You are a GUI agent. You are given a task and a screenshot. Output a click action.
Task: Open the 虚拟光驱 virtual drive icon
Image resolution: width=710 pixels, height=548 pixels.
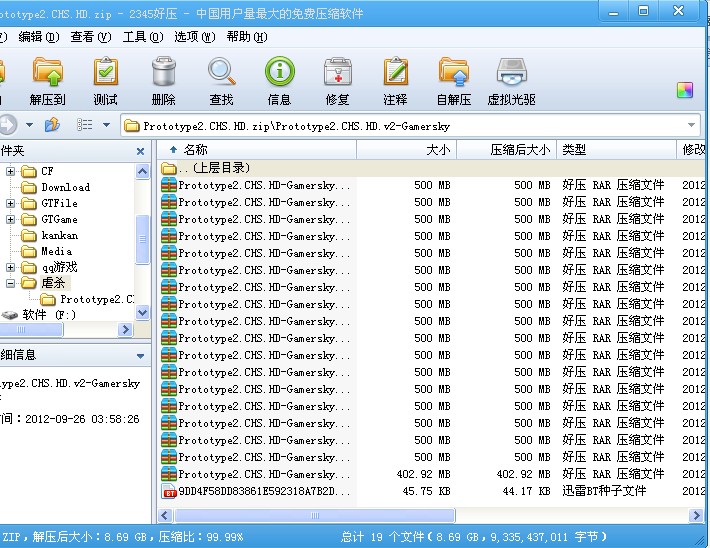click(x=512, y=72)
